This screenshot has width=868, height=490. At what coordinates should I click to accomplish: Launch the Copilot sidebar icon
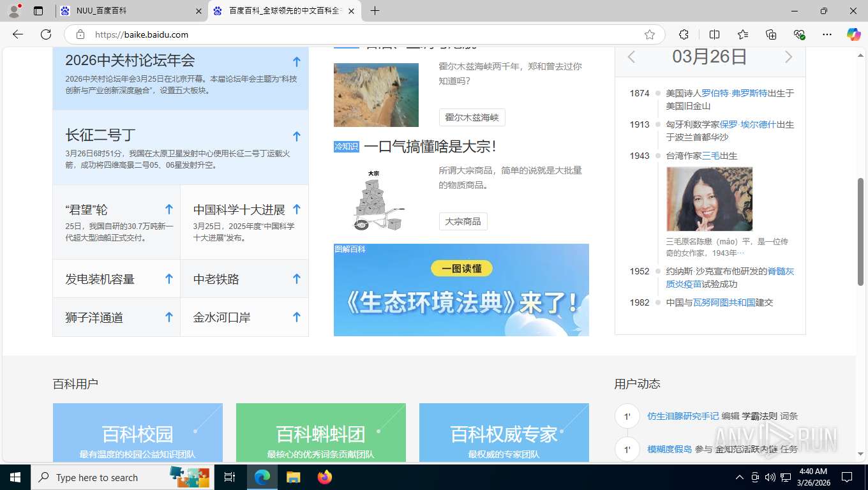853,34
